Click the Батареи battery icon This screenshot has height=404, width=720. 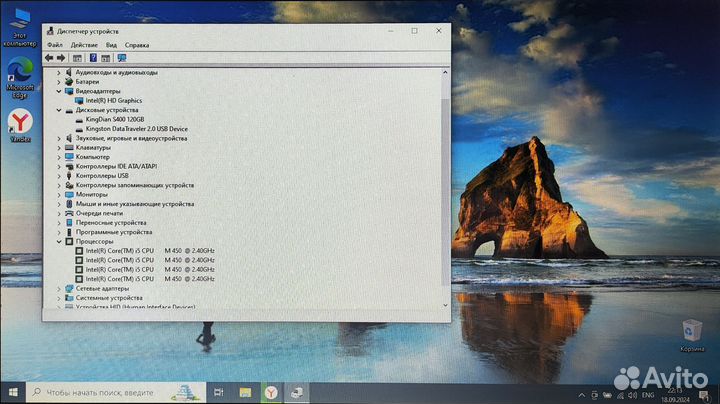pyautogui.click(x=69, y=82)
